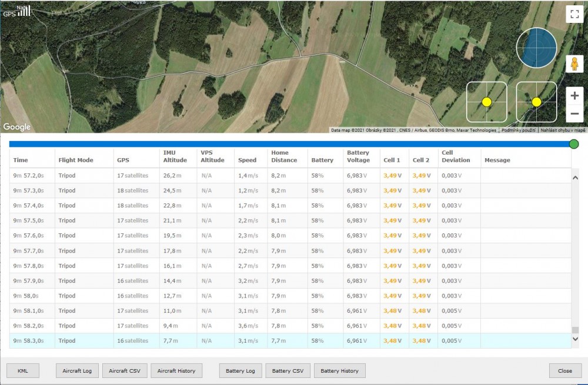Viewport: 588px width, 385px height.
Task: Zoom in on the map
Action: click(x=574, y=96)
